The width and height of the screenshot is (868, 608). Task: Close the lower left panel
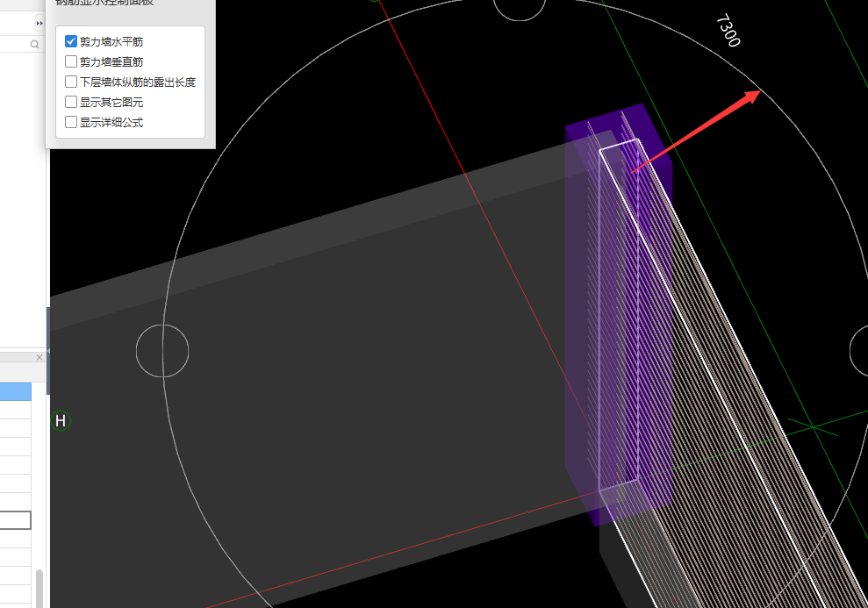[x=39, y=357]
